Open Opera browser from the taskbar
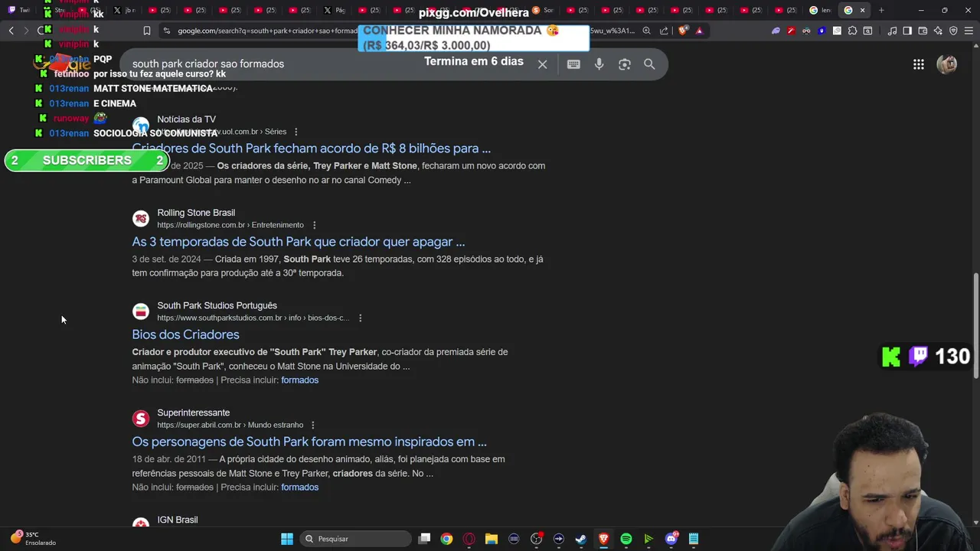This screenshot has height=551, width=980. click(469, 539)
